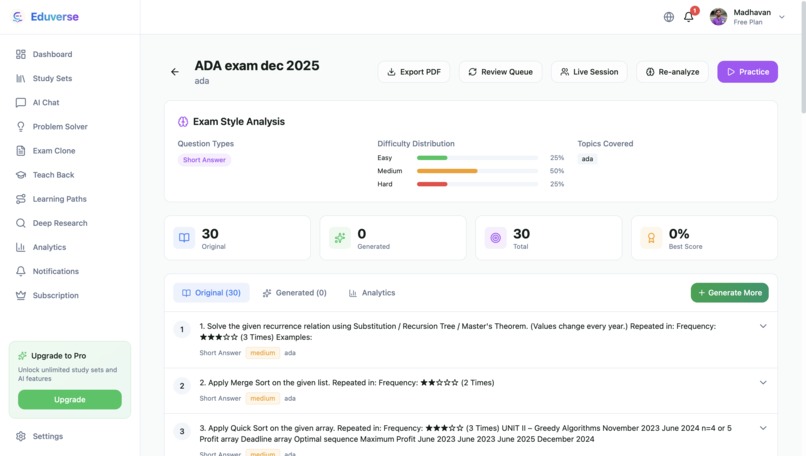806x456 pixels.
Task: Click the Best Score award icon
Action: pyautogui.click(x=651, y=238)
